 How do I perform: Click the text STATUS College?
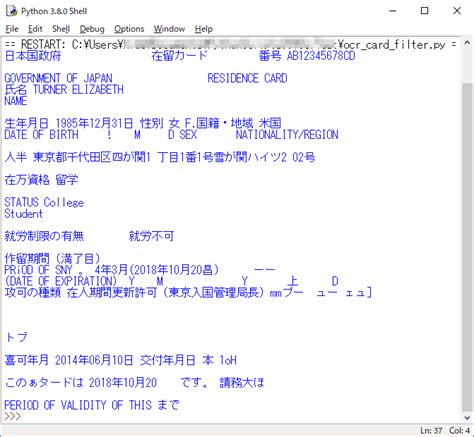click(x=44, y=202)
